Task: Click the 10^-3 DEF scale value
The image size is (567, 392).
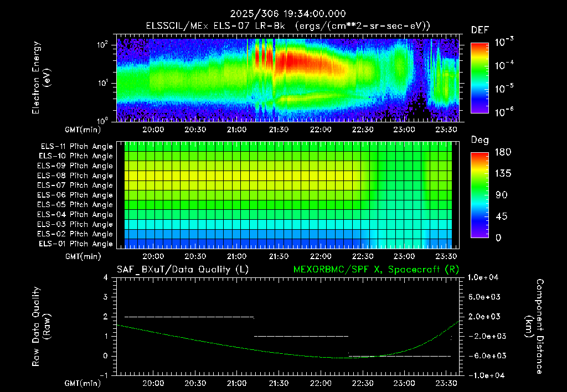Action: point(504,42)
